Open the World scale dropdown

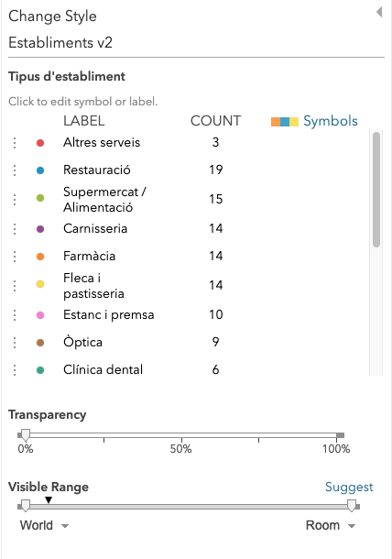44,525
